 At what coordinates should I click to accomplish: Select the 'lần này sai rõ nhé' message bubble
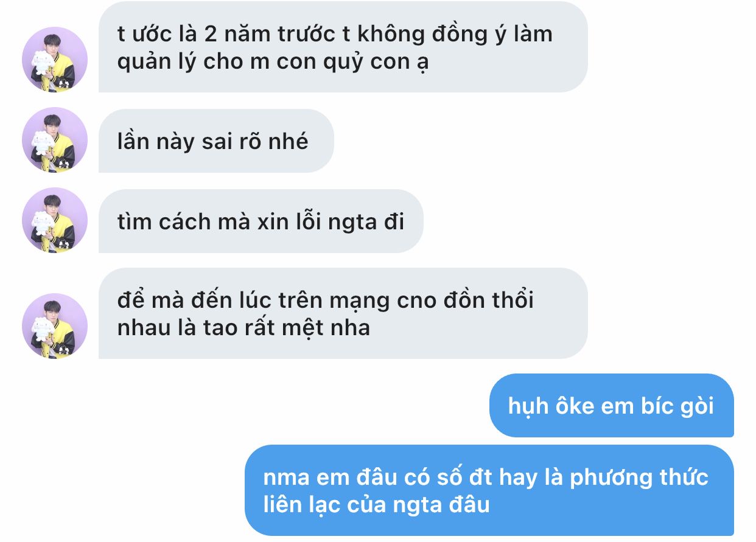216,141
